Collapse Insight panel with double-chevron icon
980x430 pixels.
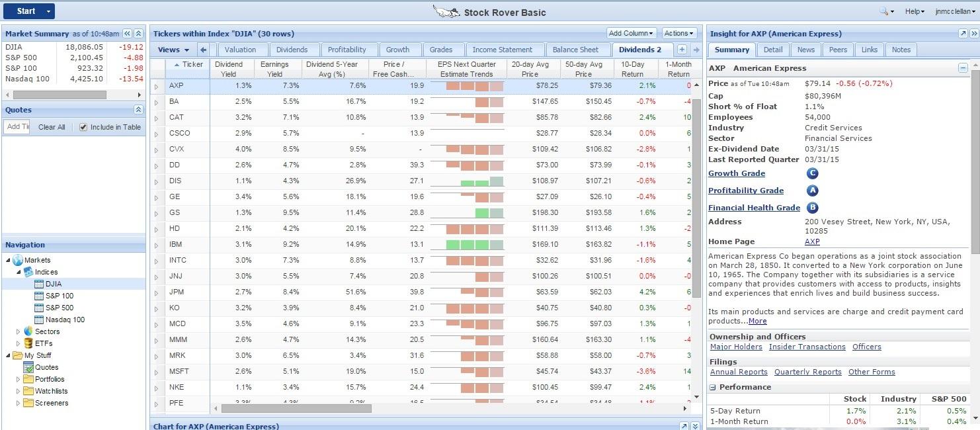coord(974,34)
